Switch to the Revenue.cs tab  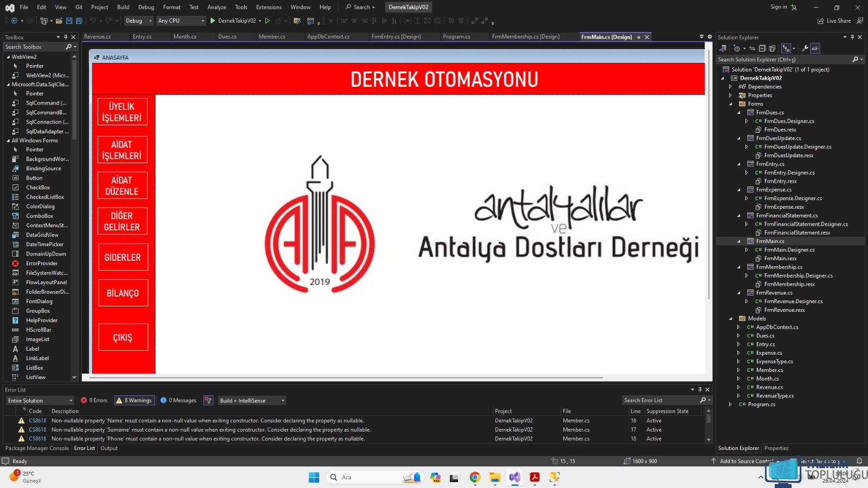pyautogui.click(x=98, y=37)
